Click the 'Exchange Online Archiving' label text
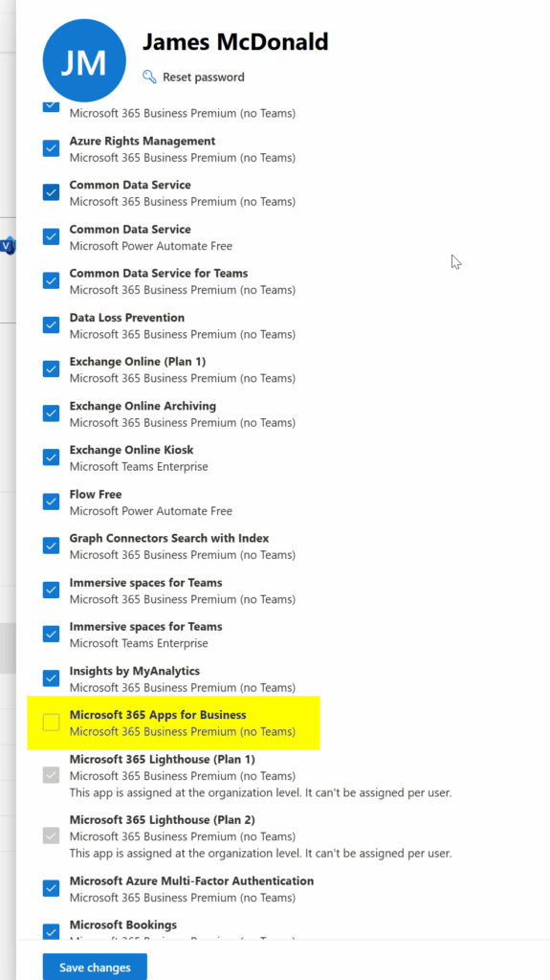The image size is (550, 980). 143,406
